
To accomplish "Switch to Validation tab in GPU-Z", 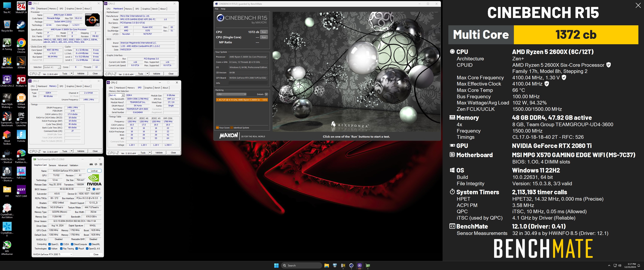I will pyautogui.click(x=74, y=165).
